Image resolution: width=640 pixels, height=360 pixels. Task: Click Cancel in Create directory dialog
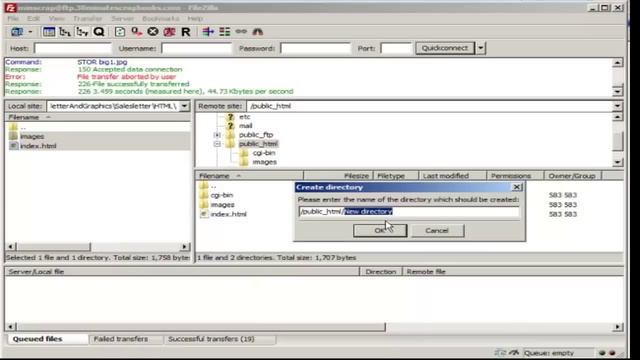pyautogui.click(x=437, y=231)
